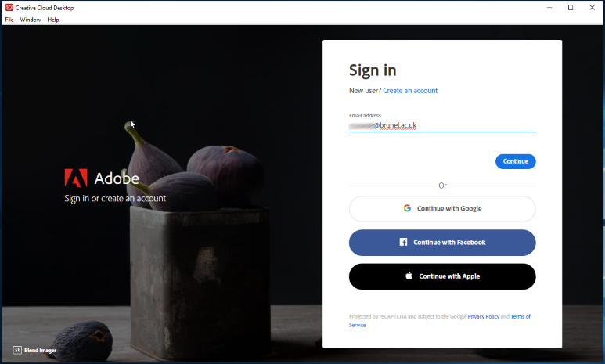Screen dimensions: 605x364
Task: Click the Blend Images photo credit
Action: [40, 350]
